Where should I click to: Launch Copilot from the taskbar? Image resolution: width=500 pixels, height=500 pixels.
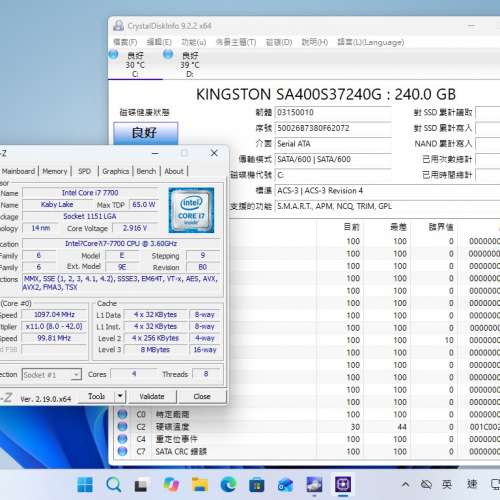point(171,484)
